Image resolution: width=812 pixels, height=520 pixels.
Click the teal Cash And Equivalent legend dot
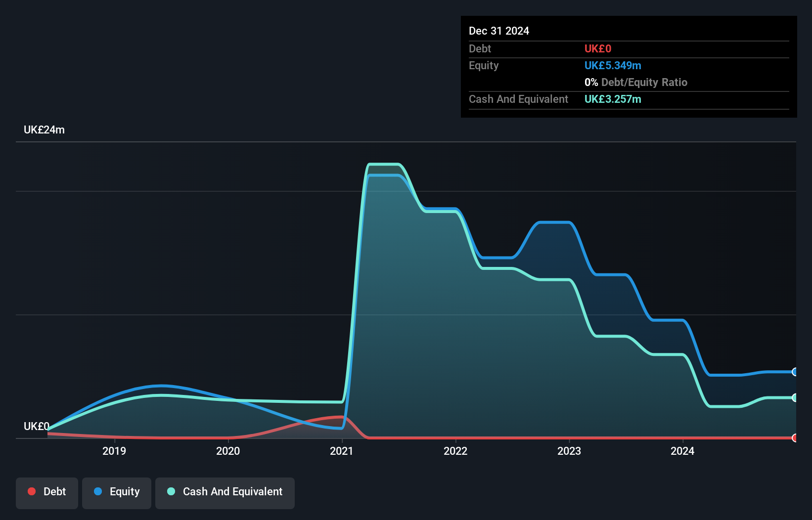tap(171, 491)
